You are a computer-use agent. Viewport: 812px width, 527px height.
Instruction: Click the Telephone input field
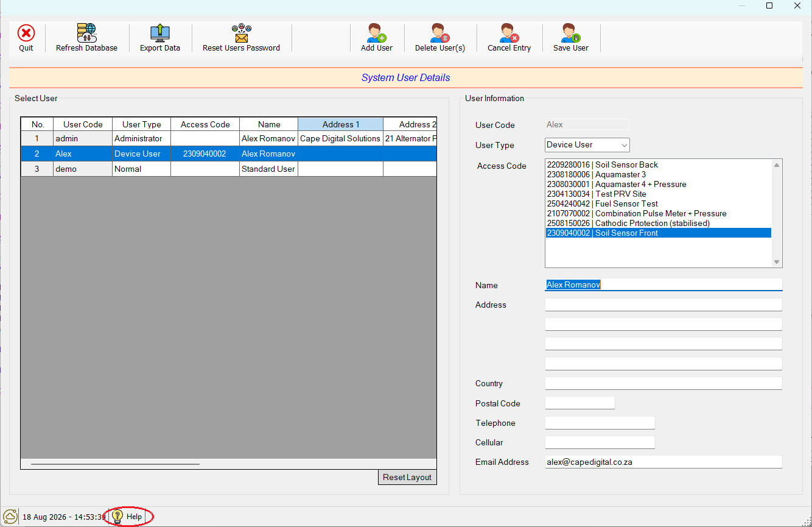click(x=600, y=423)
